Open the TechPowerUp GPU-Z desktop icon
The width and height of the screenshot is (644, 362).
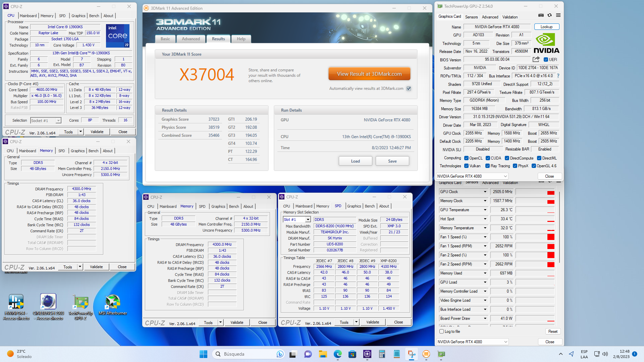click(80, 307)
